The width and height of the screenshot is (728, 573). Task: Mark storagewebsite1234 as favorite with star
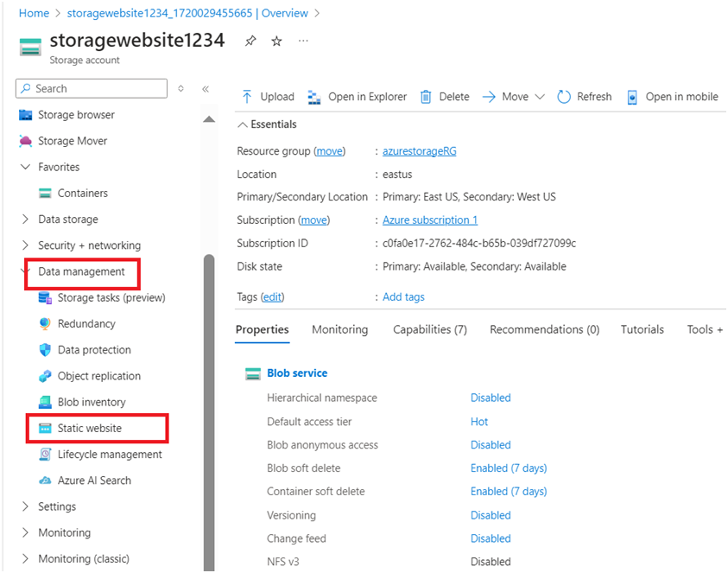coord(276,41)
